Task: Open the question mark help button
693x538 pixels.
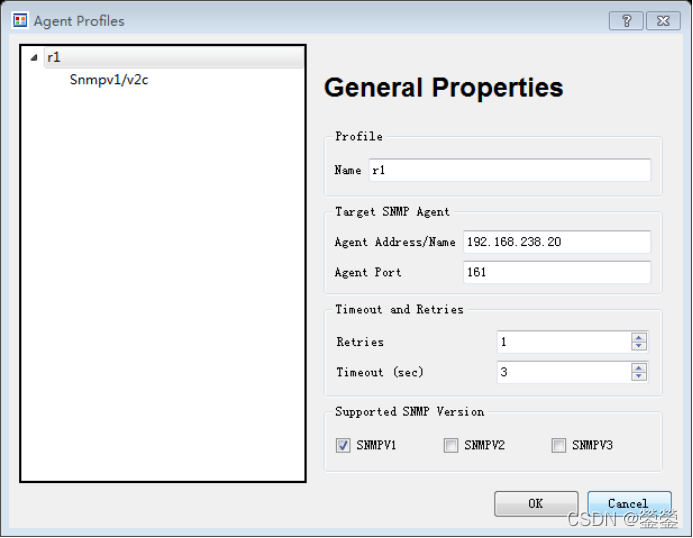Action: tap(626, 21)
